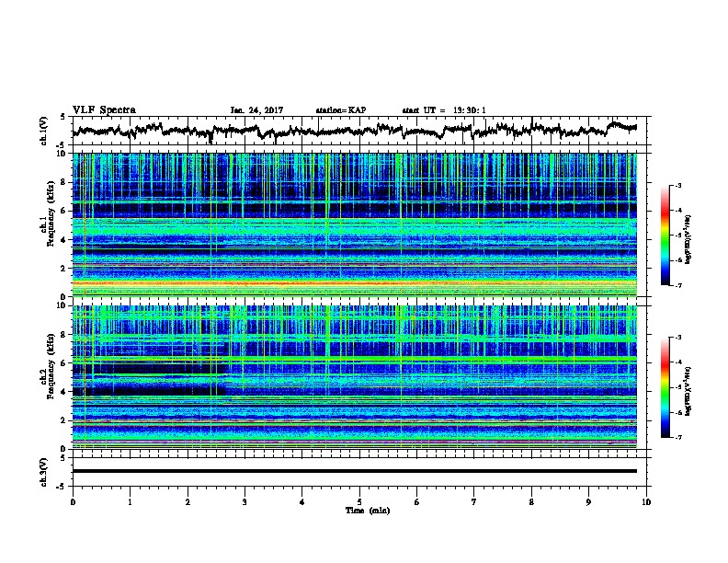Image resolution: width=728 pixels, height=563 pixels.
Task: Click the "10" tick label on the time axis
Action: tap(646, 501)
